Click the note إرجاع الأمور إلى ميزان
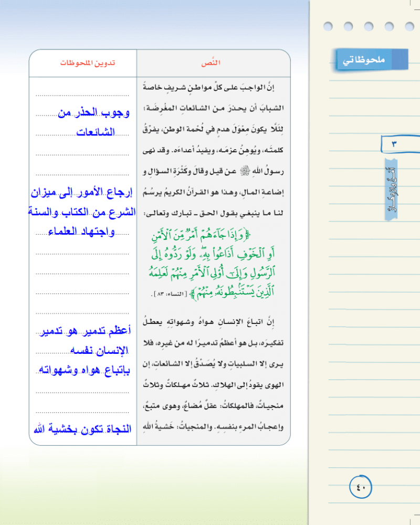The height and width of the screenshot is (525, 420). (x=82, y=193)
